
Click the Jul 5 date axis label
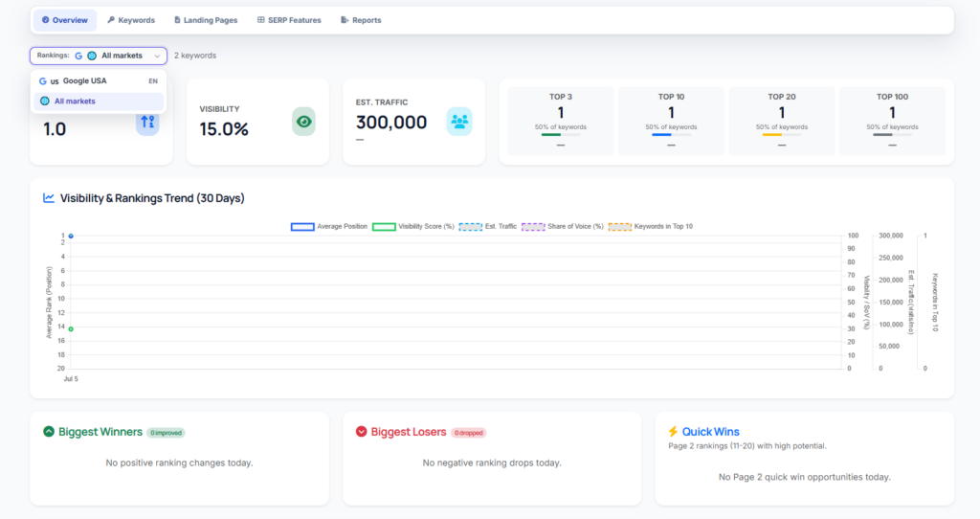click(x=71, y=379)
